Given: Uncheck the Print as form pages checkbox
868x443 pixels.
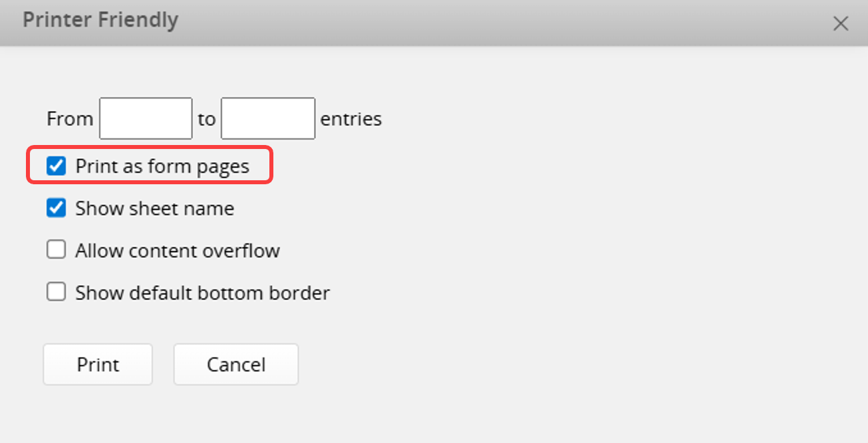Looking at the screenshot, I should [57, 166].
